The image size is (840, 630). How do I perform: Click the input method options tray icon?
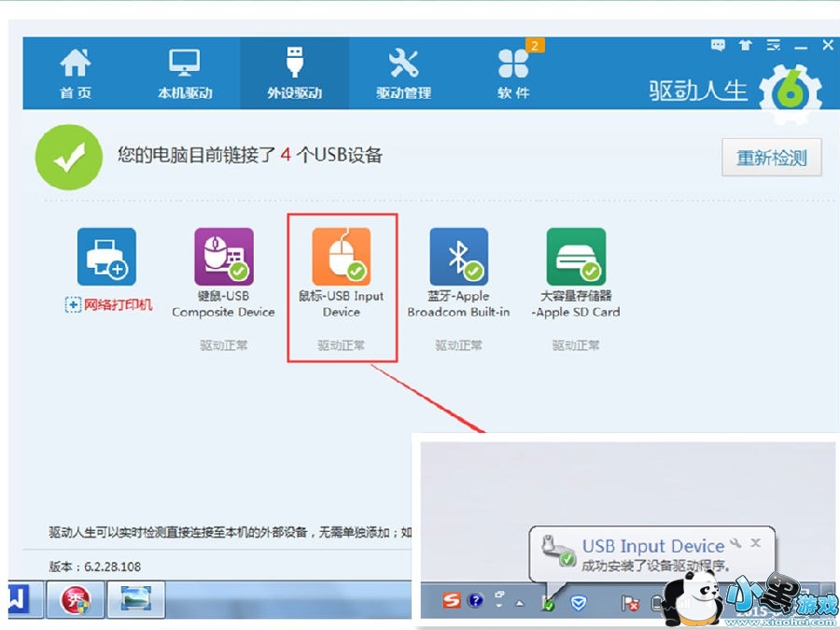[499, 599]
